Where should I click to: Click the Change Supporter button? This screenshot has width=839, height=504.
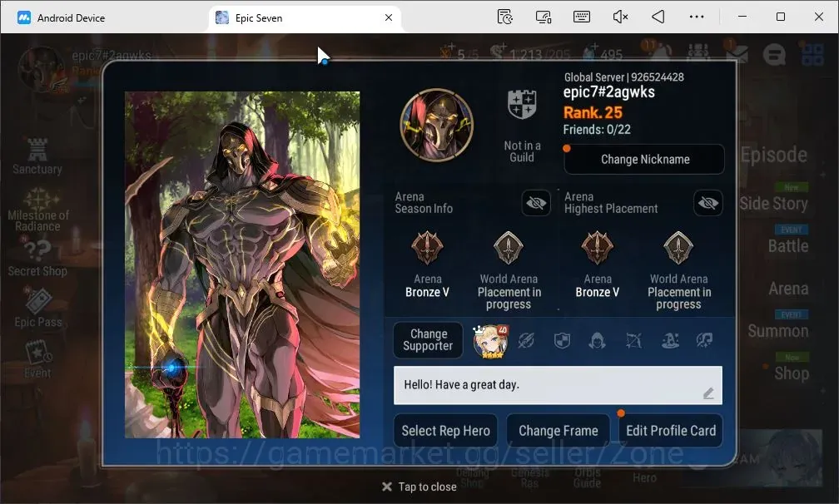click(x=428, y=340)
